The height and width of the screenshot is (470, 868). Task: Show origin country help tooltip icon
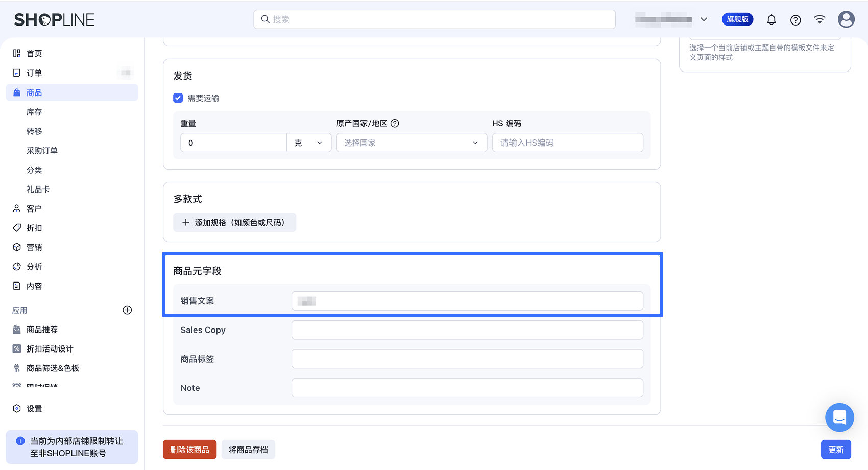point(395,123)
